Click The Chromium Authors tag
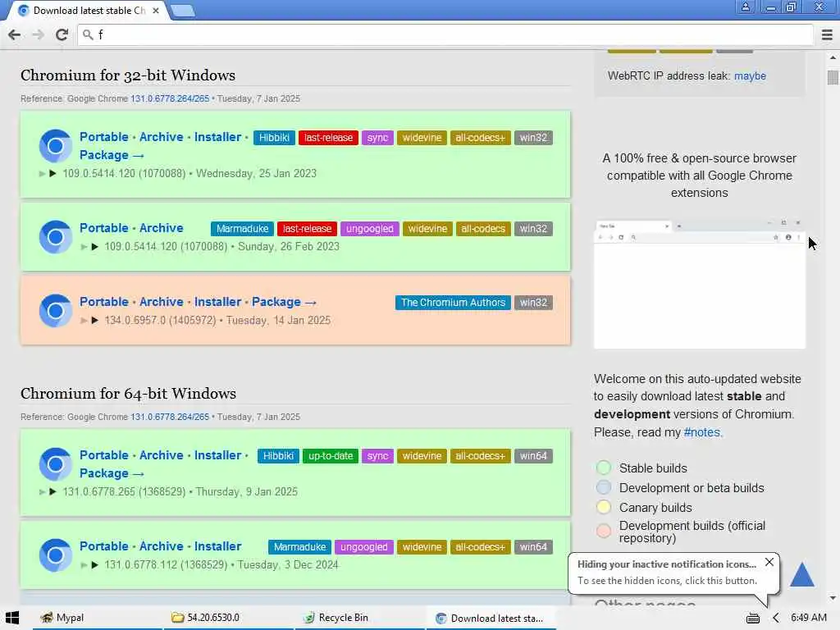Viewport: 840px width, 630px height. [x=453, y=303]
